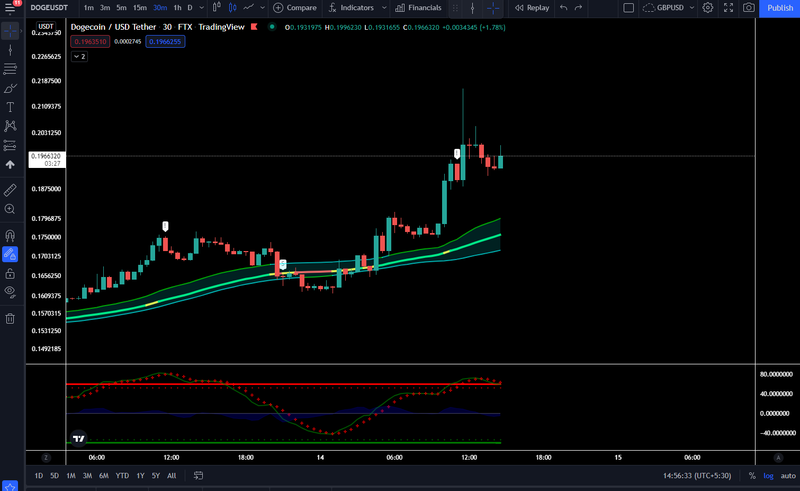Image resolution: width=800 pixels, height=491 pixels.
Task: Expand the timeframe dropdown arrow
Action: 202,8
